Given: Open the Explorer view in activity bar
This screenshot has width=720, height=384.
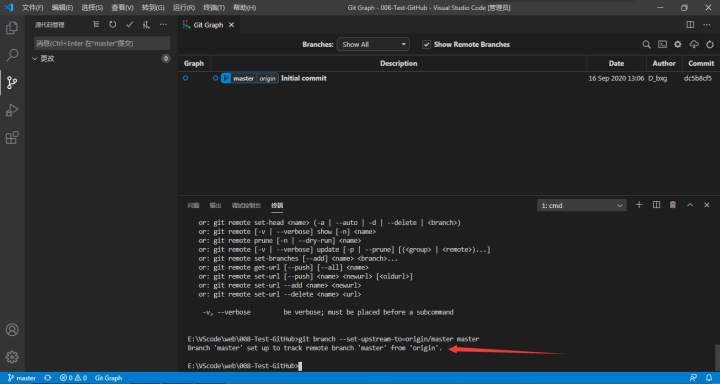Looking at the screenshot, I should [12, 28].
